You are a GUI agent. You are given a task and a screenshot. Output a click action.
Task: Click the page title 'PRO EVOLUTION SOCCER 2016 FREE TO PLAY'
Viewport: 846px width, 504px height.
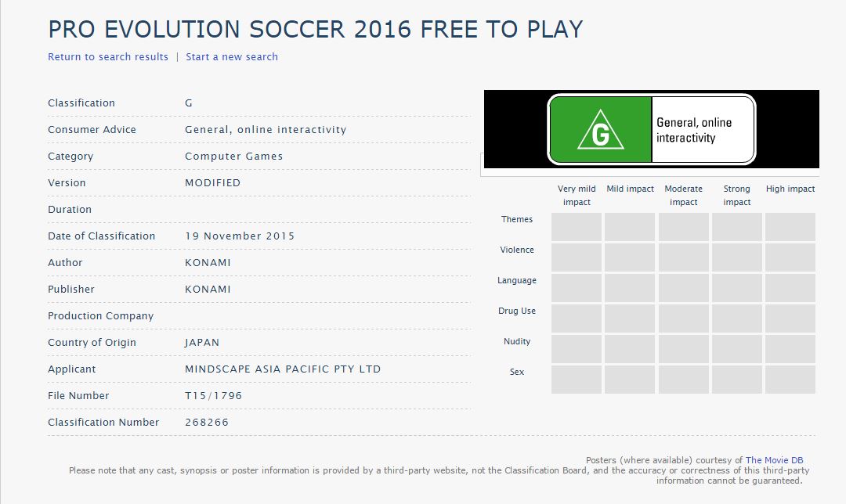pyautogui.click(x=316, y=29)
